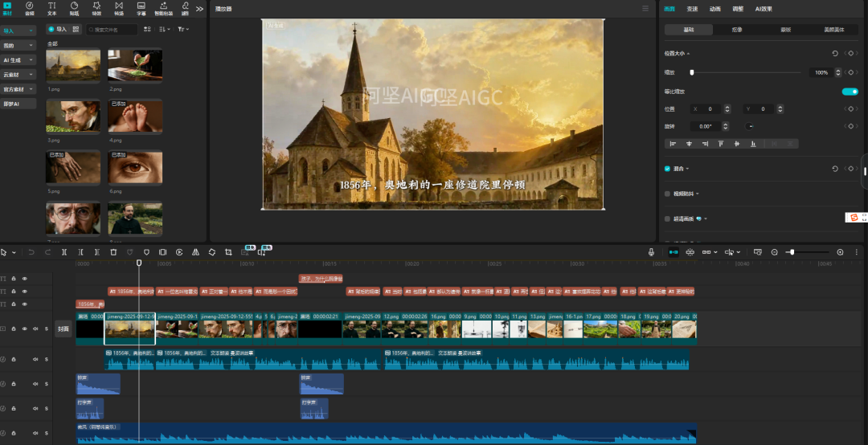Open the media sort order dropdown
The height and width of the screenshot is (445, 868).
(165, 30)
